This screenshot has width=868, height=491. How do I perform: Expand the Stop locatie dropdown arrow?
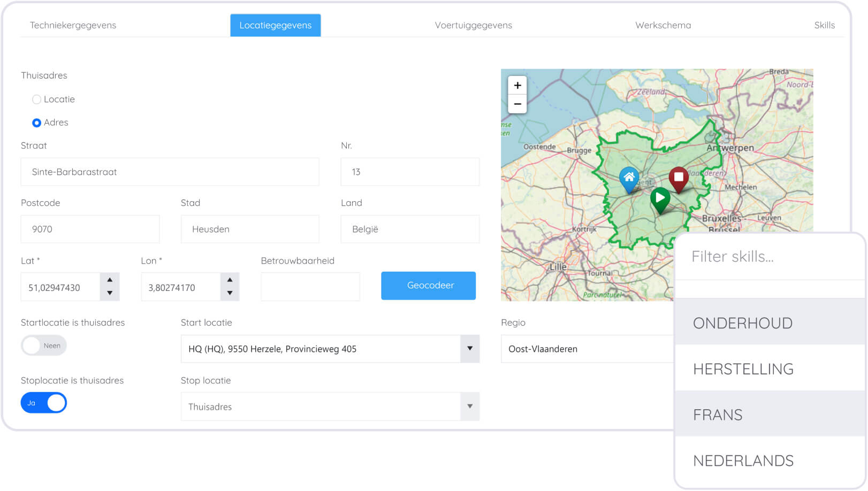point(469,406)
